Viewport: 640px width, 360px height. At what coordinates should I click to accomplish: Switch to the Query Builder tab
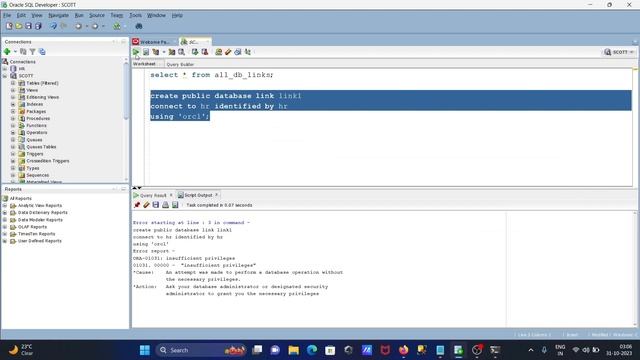pyautogui.click(x=180, y=64)
